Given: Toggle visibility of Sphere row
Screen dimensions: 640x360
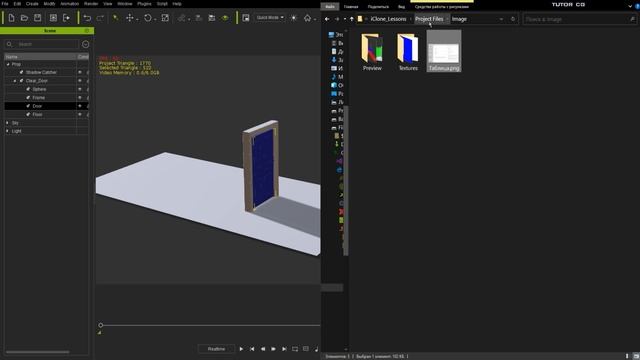Looking at the screenshot, I should [x=80, y=89].
